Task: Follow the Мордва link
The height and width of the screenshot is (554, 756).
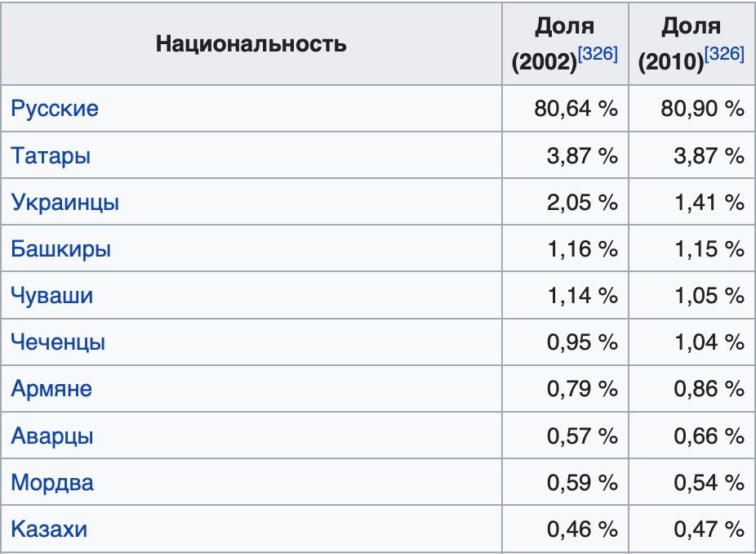Action: 52,482
